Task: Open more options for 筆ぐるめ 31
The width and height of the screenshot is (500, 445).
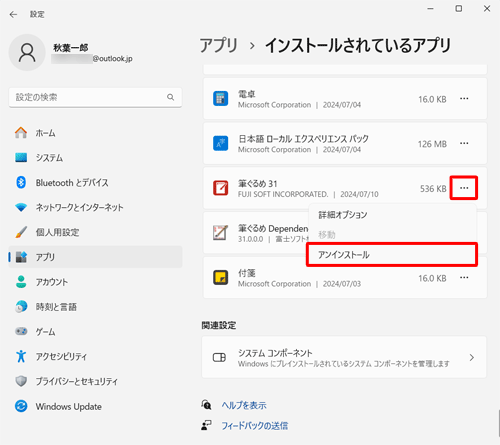Action: coord(464,188)
